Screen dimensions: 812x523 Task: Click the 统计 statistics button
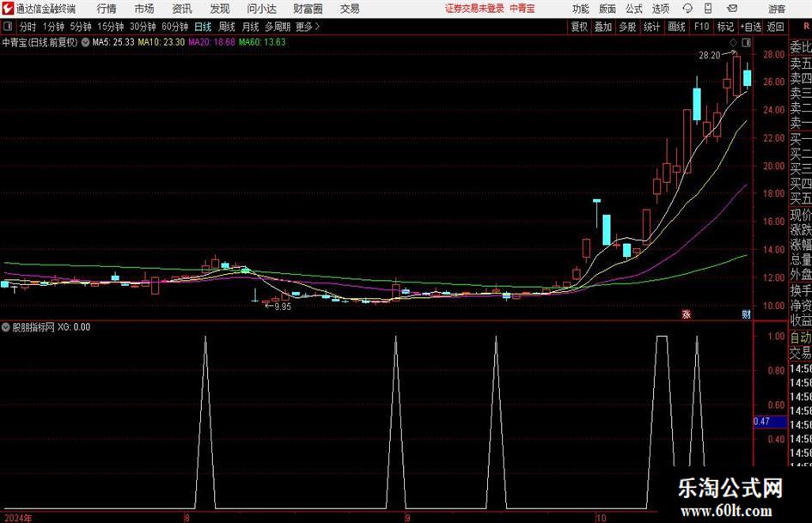click(x=651, y=27)
